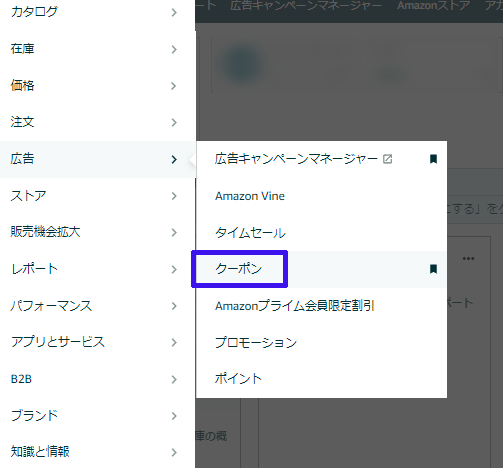Expand chevron next to 広告

(x=174, y=159)
